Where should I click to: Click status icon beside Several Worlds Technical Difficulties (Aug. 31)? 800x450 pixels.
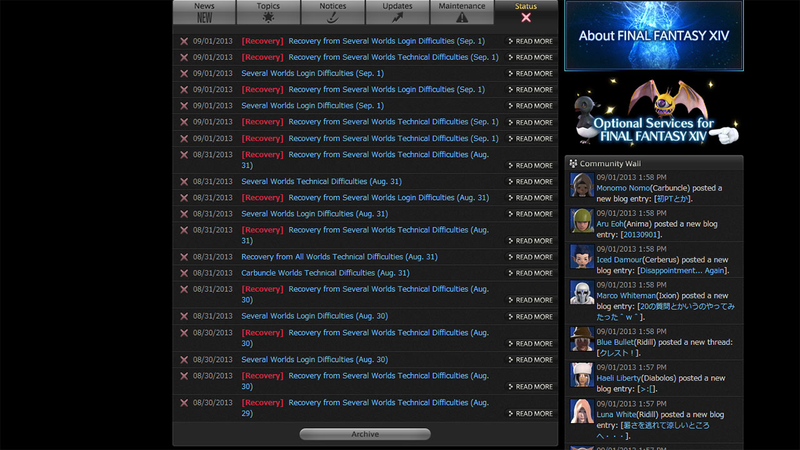point(184,181)
